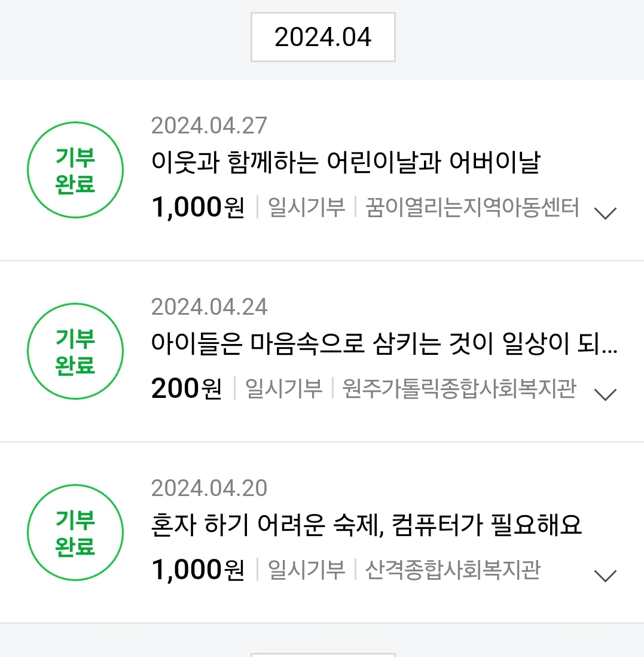Click the 1,000원 amount dated 2024.04.27

(198, 208)
